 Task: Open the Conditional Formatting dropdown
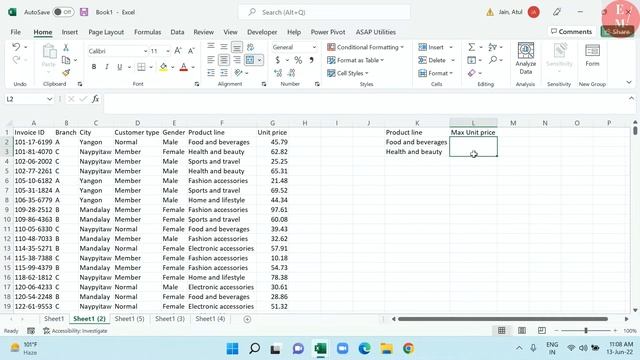[366, 47]
